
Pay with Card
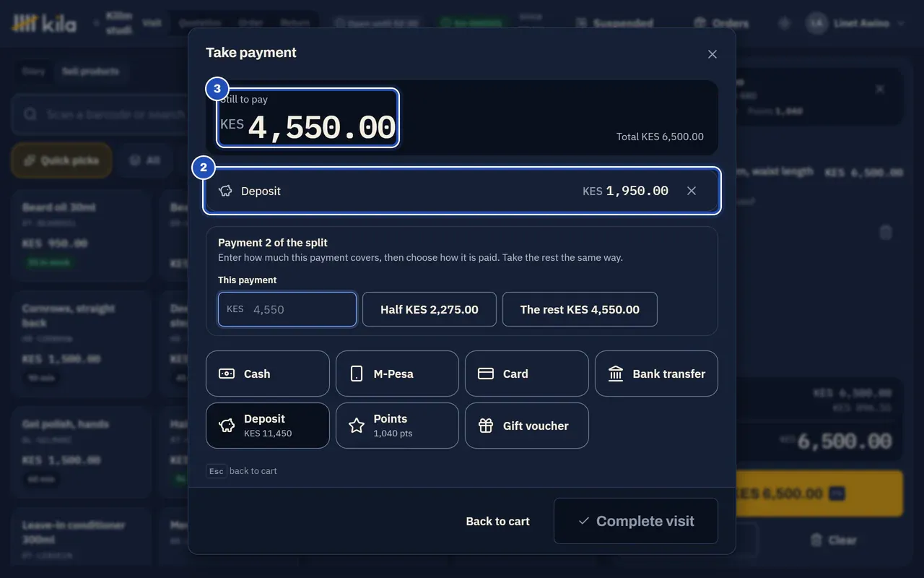pos(527,374)
